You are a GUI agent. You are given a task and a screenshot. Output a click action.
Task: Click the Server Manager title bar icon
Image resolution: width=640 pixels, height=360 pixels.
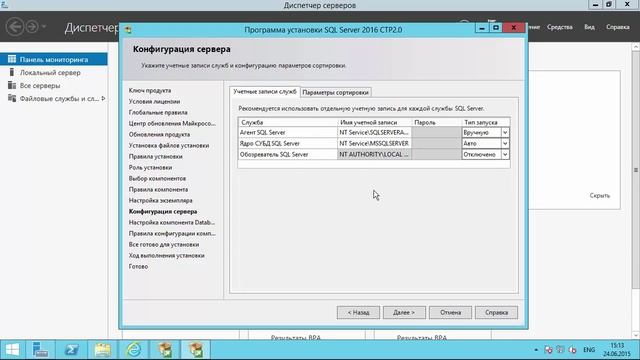[x=4, y=5]
